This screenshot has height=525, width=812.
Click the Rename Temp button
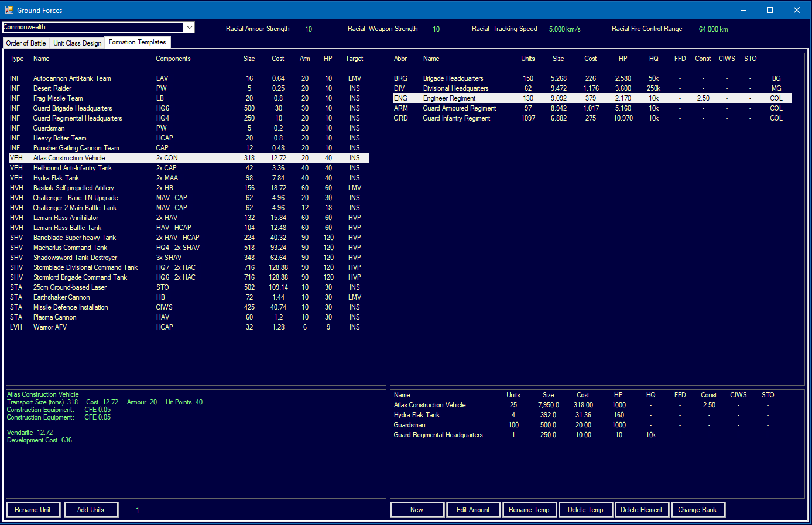pos(529,510)
